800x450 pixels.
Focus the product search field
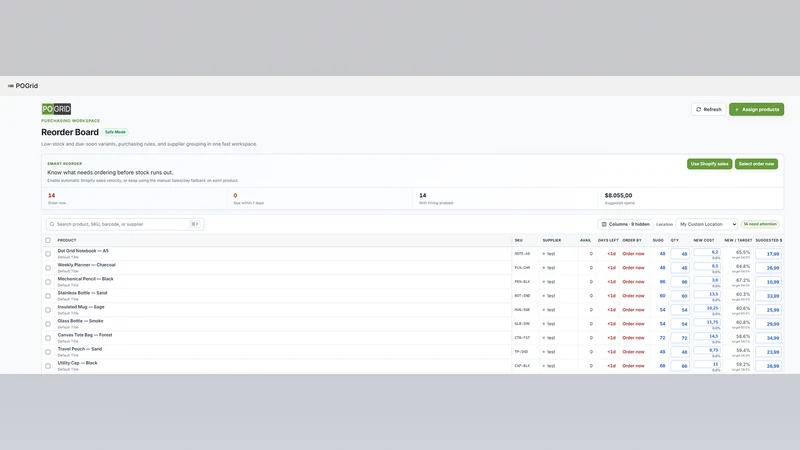tap(125, 224)
